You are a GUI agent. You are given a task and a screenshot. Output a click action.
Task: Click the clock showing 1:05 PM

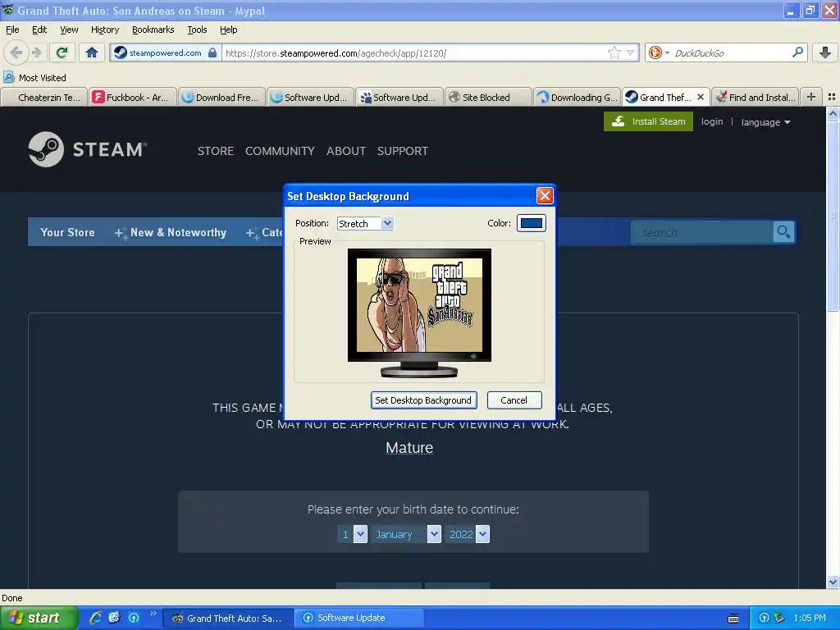810,618
